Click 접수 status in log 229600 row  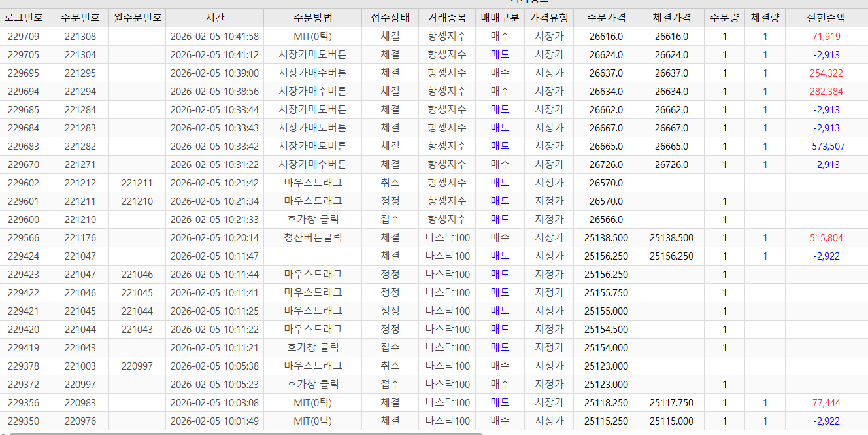[x=390, y=220]
